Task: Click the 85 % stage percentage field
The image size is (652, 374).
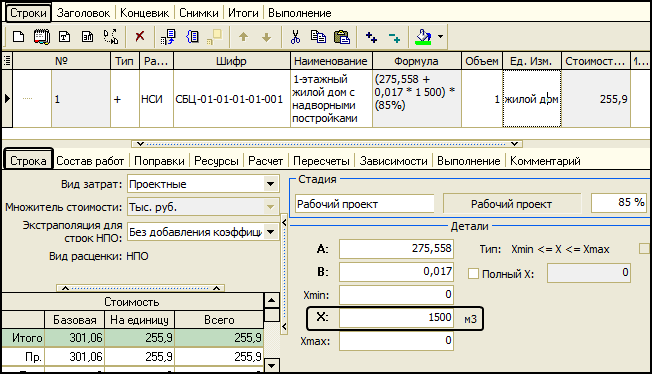Action: coord(619,203)
